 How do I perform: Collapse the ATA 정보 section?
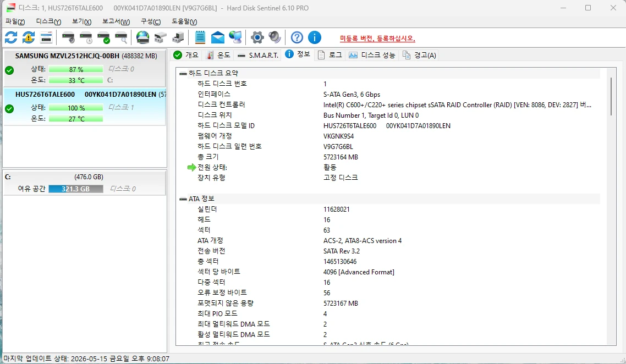pyautogui.click(x=183, y=198)
